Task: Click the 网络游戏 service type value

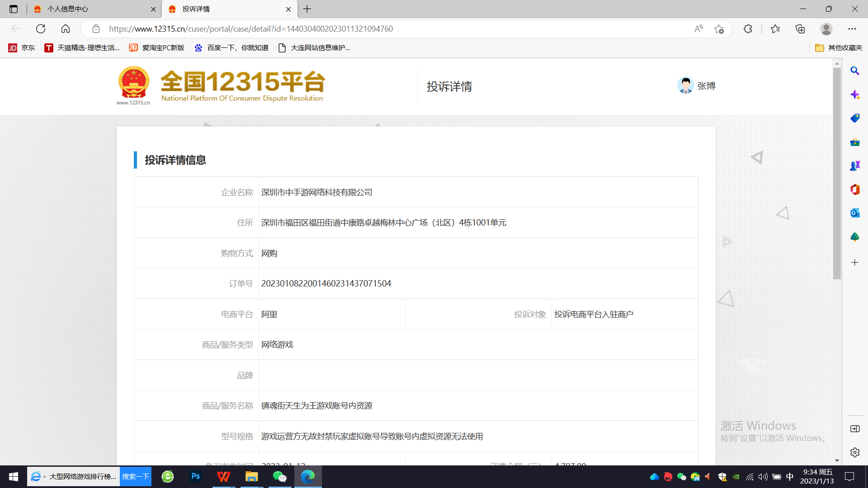Action: 277,345
